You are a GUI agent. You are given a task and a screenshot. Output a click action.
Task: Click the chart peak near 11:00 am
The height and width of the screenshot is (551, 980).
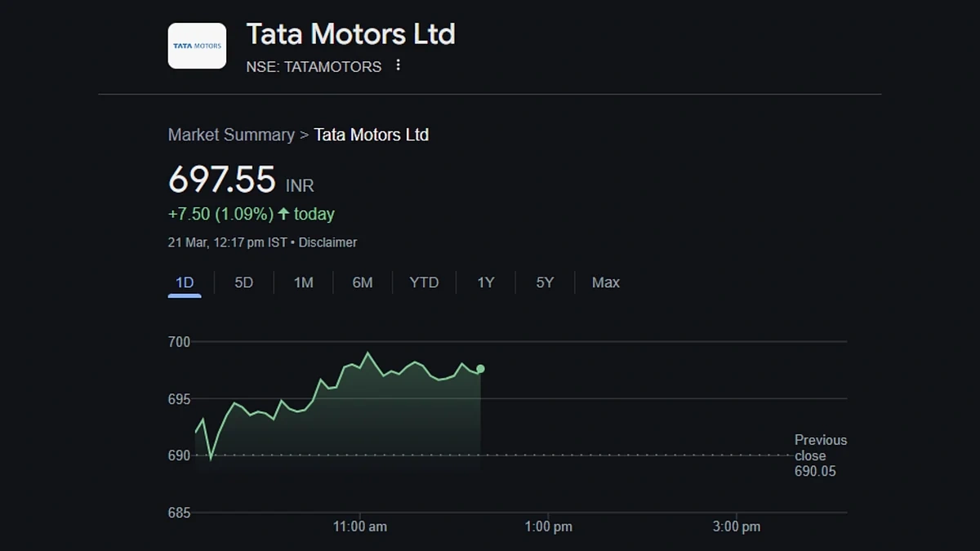pos(368,353)
